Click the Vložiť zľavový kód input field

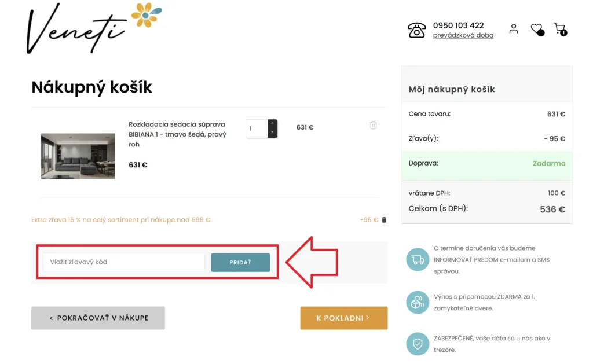[124, 262]
